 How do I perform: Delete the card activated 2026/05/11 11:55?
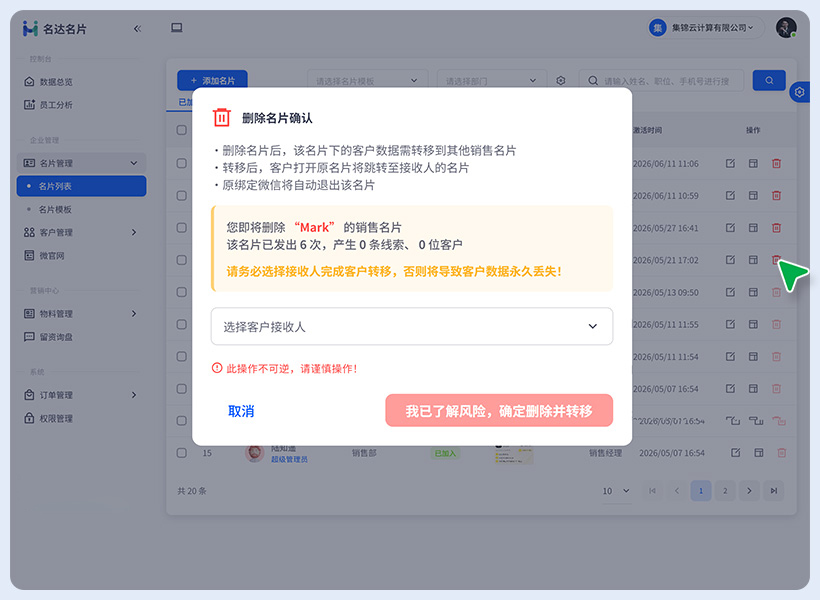click(x=777, y=324)
